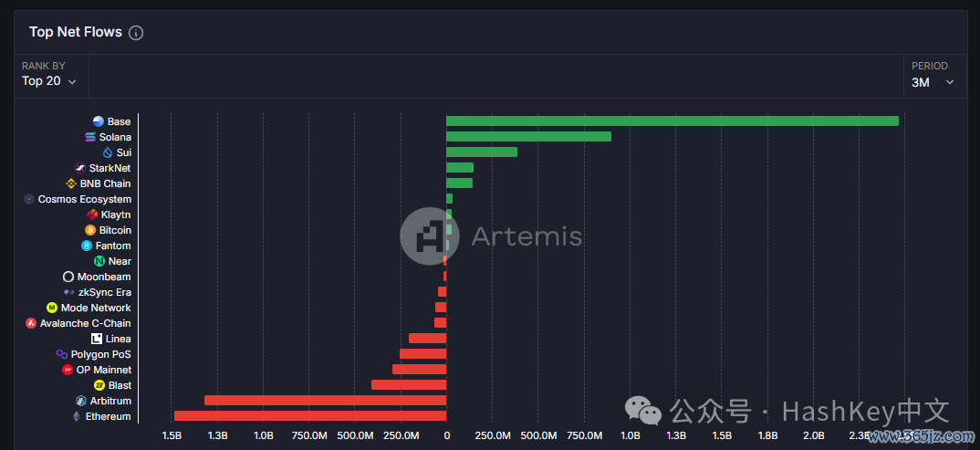Click the 2.0B axis label
980x450 pixels.
tap(813, 435)
